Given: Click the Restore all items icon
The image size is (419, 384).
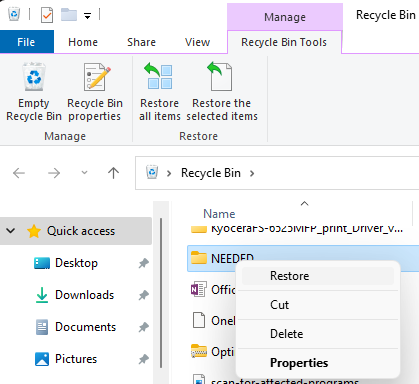Looking at the screenshot, I should 160,77.
